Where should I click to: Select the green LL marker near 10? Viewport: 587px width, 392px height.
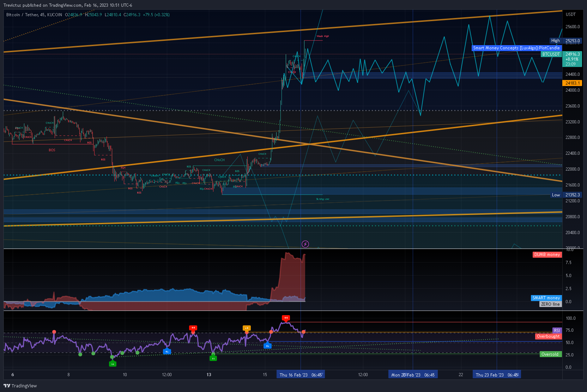point(113,364)
